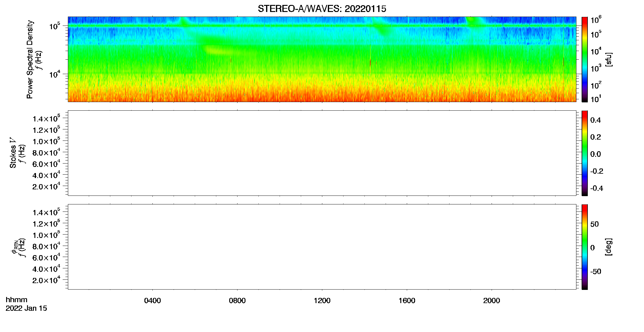Click the '0.4' tick on Stokes V color bar

tap(595, 120)
